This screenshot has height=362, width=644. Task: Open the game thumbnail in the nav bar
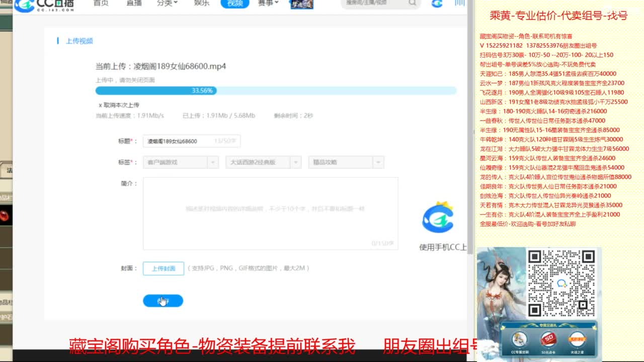301,4
